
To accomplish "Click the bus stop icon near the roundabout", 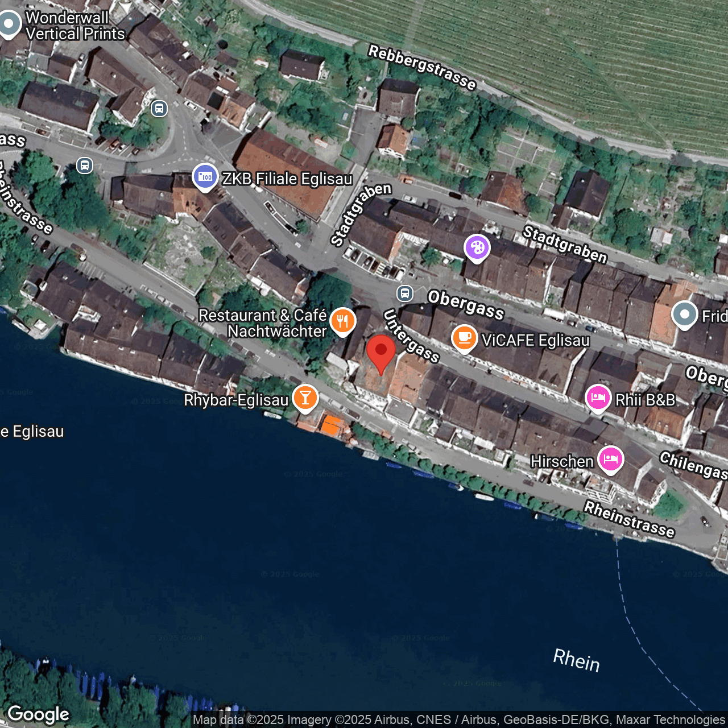I will click(x=159, y=109).
